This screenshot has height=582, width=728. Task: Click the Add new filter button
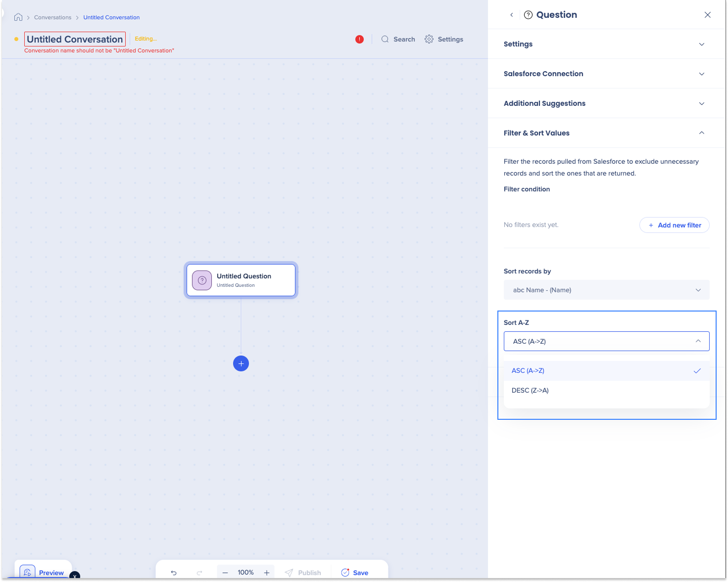(x=674, y=225)
